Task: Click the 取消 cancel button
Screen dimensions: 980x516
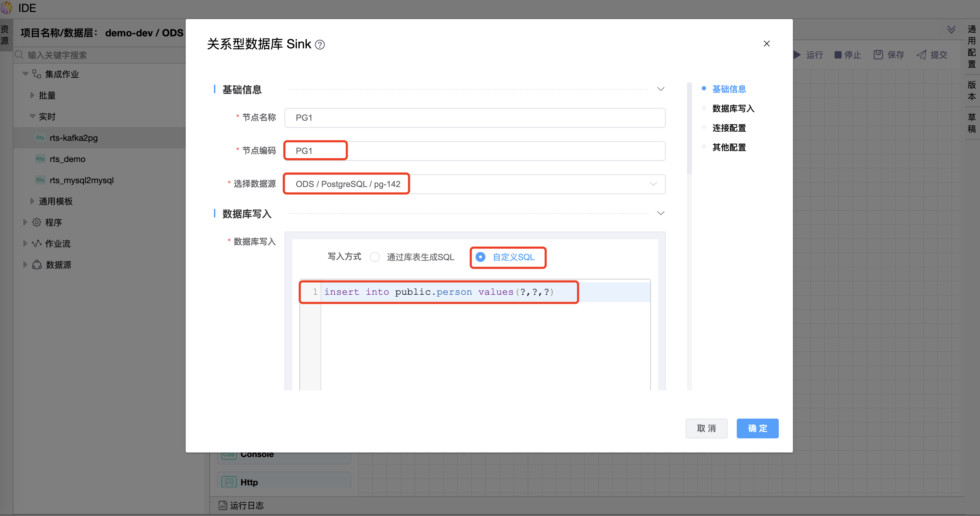Action: [x=706, y=428]
